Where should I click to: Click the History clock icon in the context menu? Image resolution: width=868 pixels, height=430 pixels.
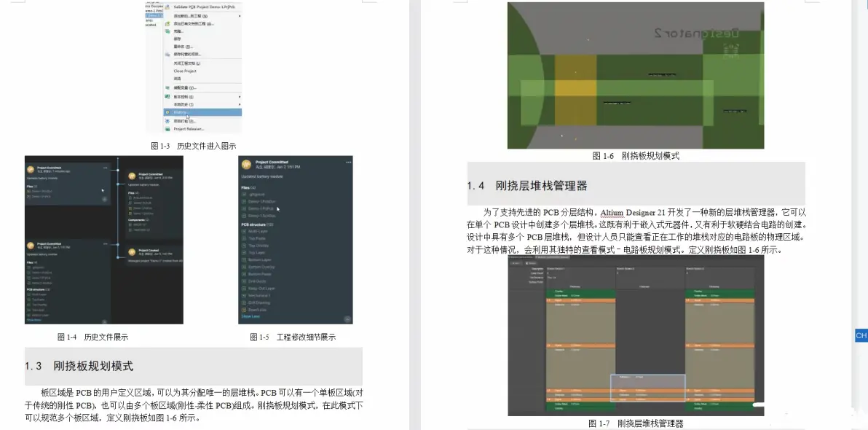(167, 112)
